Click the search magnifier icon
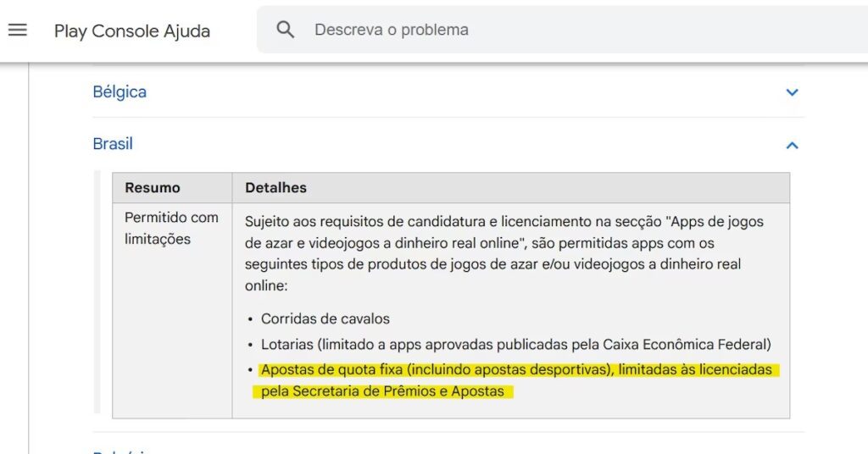The width and height of the screenshot is (868, 454). (286, 30)
